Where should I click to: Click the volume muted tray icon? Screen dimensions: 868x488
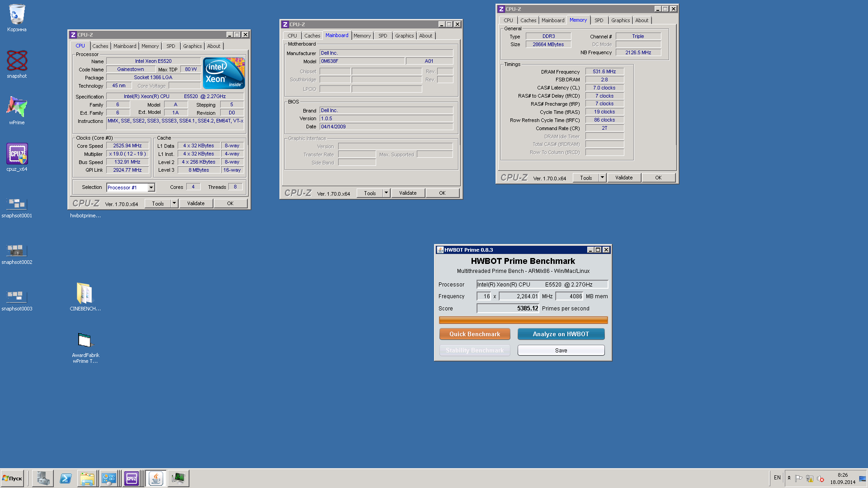821,479
